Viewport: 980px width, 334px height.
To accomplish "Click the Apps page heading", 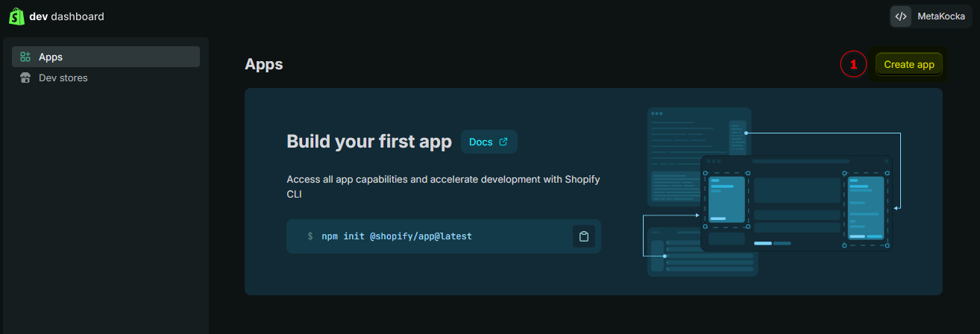I will [x=264, y=64].
